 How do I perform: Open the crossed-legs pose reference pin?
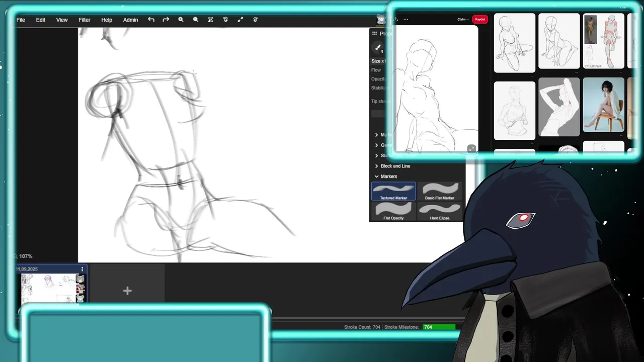point(603,41)
